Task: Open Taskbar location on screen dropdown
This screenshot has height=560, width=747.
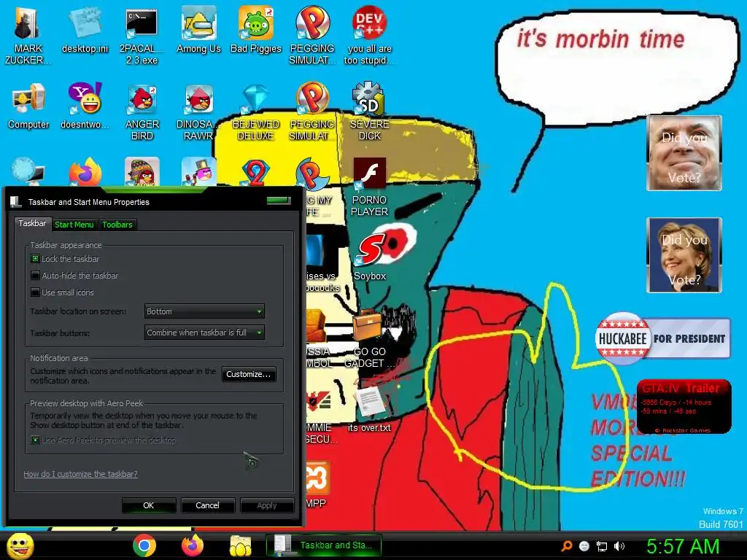Action: click(x=204, y=311)
